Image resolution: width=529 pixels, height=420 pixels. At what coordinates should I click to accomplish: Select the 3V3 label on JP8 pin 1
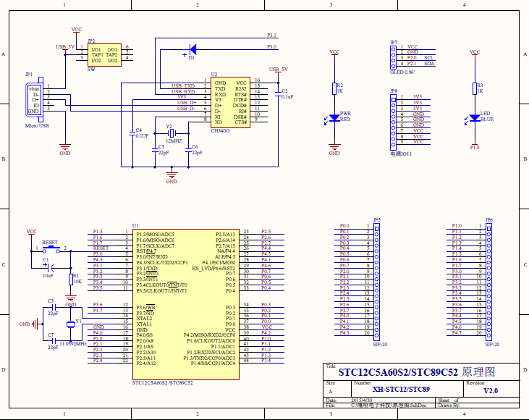tap(418, 96)
